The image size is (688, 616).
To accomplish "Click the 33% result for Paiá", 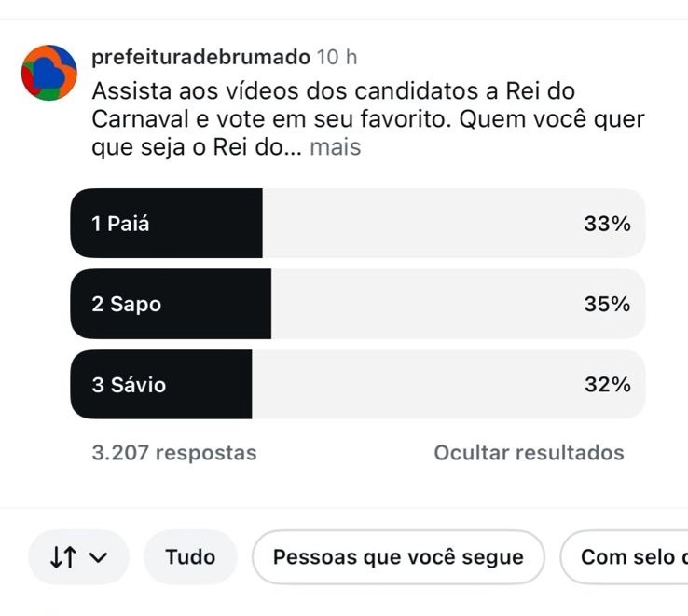I will [607, 224].
